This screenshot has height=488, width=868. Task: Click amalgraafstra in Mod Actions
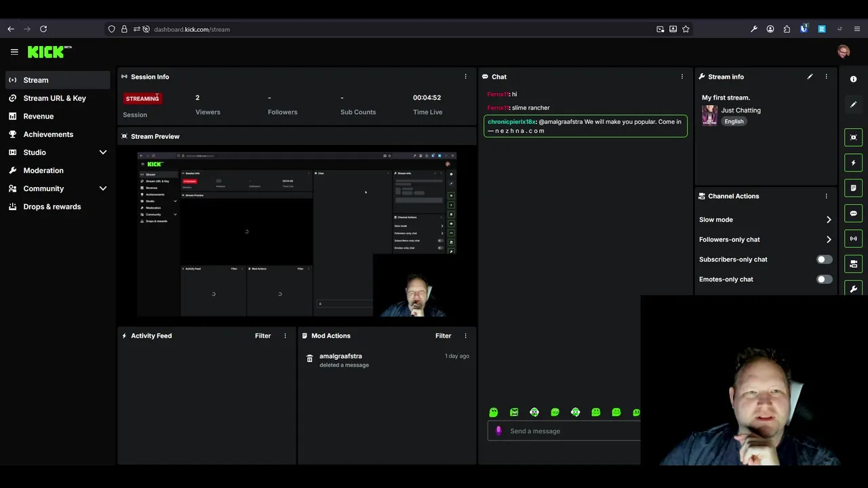click(x=340, y=356)
